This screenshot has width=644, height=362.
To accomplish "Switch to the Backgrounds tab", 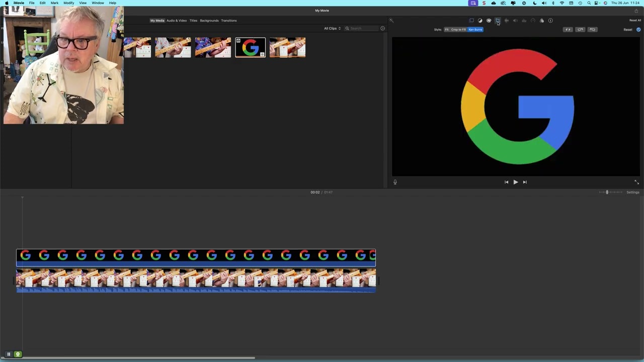I will 209,21.
